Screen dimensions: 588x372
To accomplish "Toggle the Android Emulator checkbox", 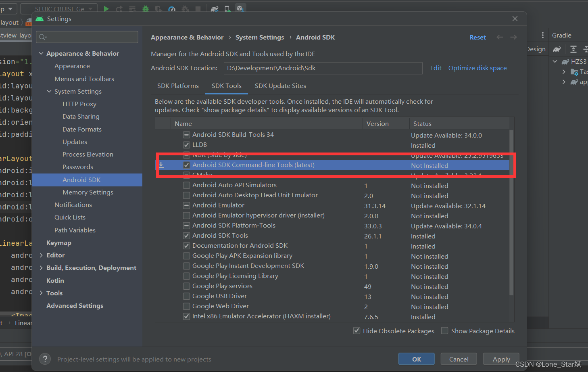I will click(186, 205).
